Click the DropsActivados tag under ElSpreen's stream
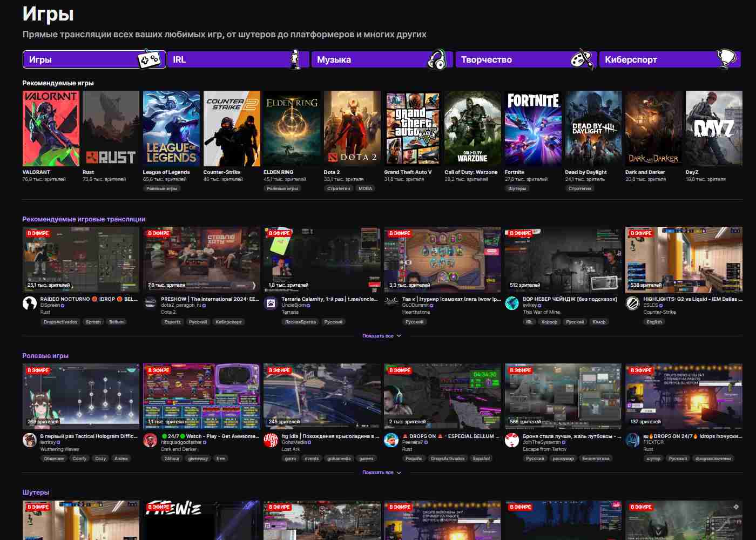Viewport: 756px width, 540px height. (60, 322)
